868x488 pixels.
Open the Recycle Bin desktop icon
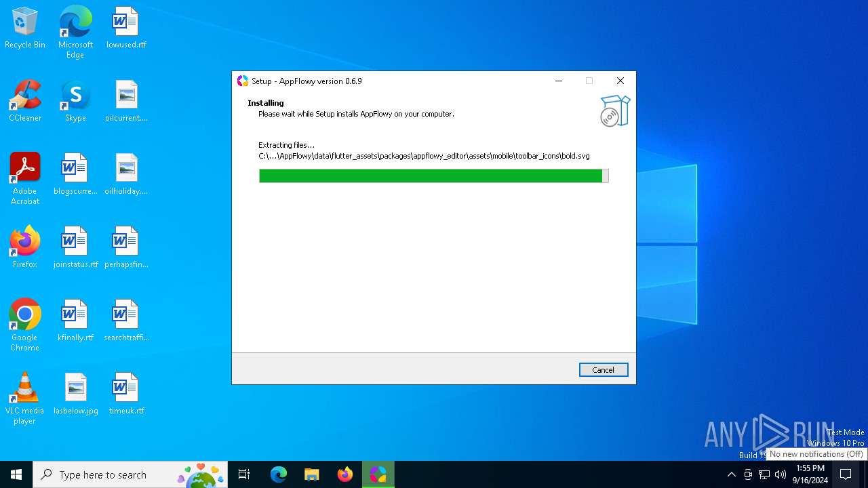click(x=25, y=28)
